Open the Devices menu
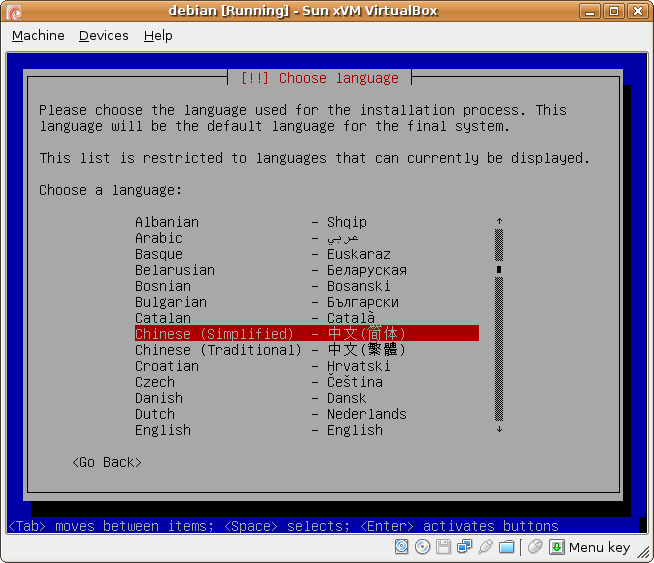The width and height of the screenshot is (654, 563). 104,36
